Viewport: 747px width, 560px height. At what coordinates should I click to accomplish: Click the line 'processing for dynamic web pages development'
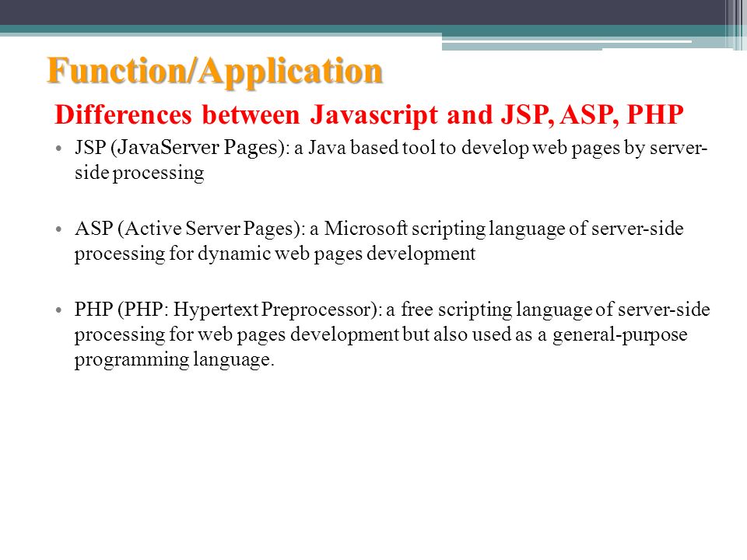coord(275,254)
